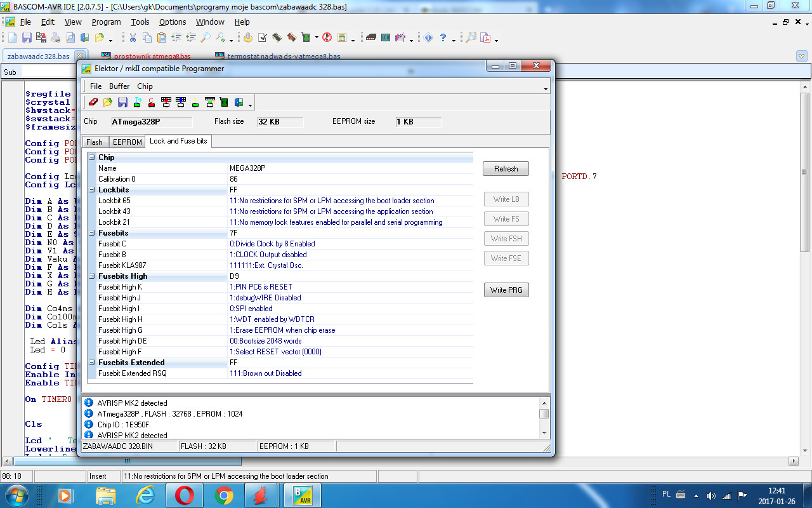Select the Fusebit C divide clock row
Image resolution: width=812 pixels, height=508 pixels.
click(x=285, y=243)
